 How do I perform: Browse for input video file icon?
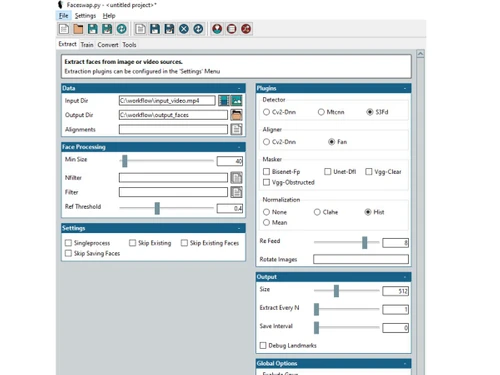[224, 100]
